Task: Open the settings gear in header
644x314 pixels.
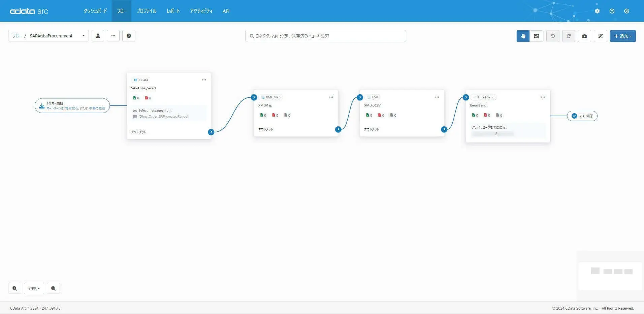Action: (x=597, y=11)
